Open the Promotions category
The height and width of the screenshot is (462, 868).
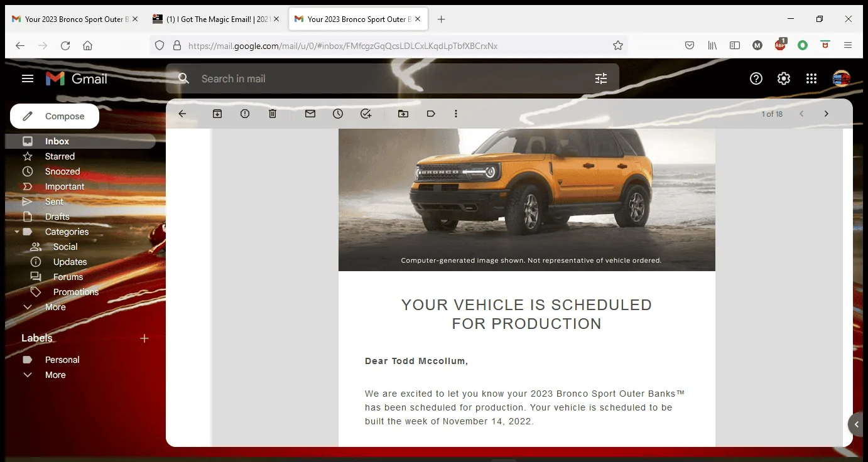(76, 291)
